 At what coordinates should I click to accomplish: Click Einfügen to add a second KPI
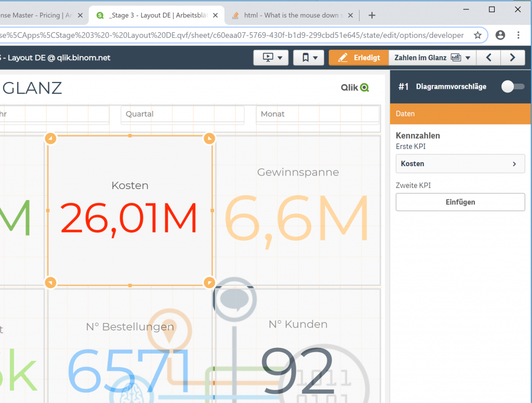pos(460,202)
